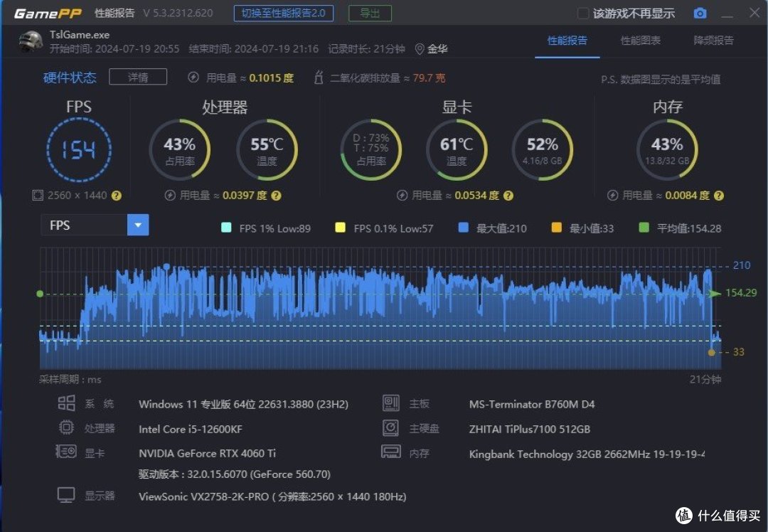Click the GamePP logo
The image size is (768, 532).
pyautogui.click(x=48, y=14)
